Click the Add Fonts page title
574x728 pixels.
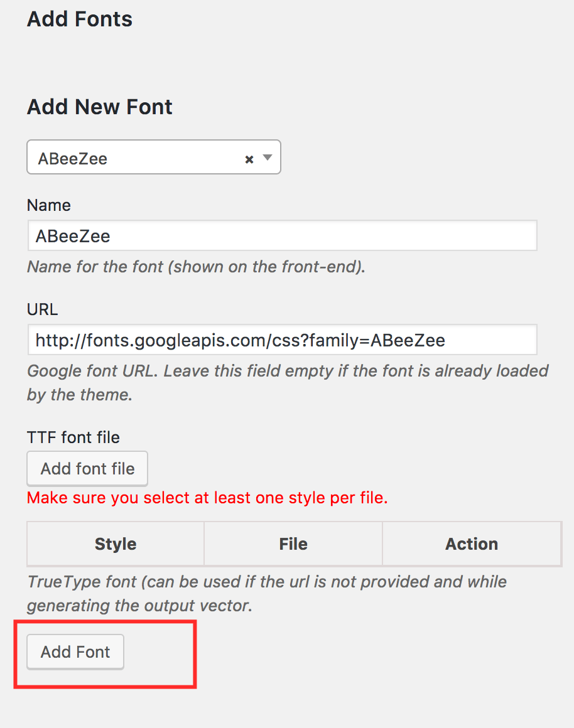point(80,19)
